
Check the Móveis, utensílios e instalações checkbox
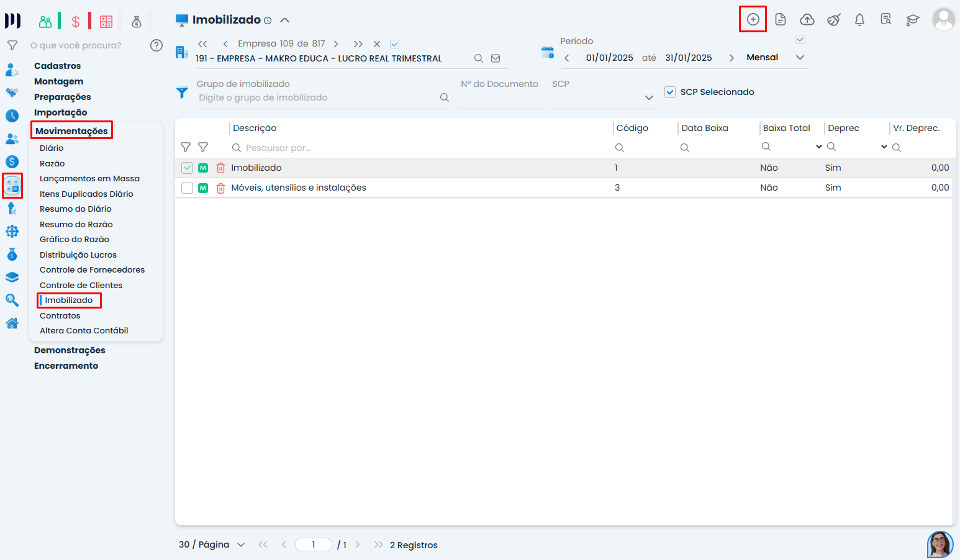click(x=187, y=187)
